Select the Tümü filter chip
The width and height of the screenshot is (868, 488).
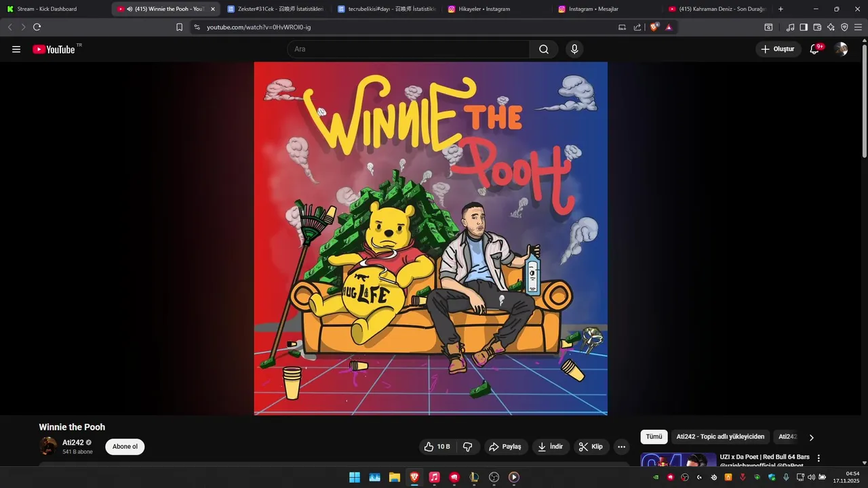pyautogui.click(x=654, y=437)
